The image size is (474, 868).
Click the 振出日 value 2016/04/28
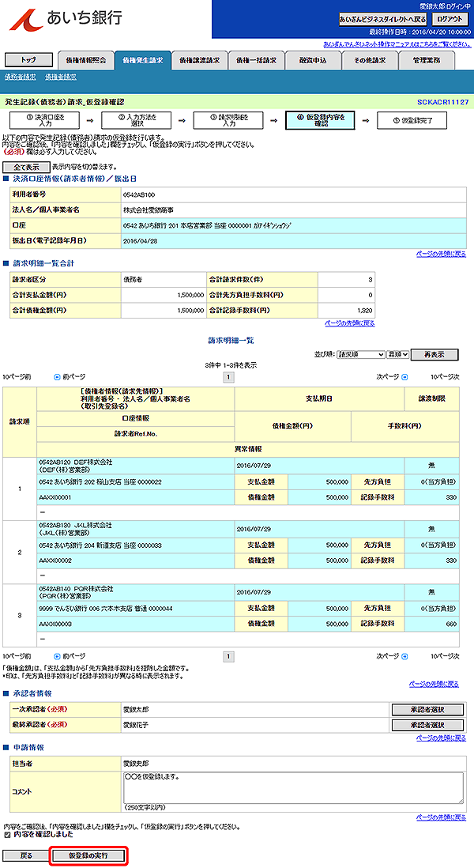point(141,241)
